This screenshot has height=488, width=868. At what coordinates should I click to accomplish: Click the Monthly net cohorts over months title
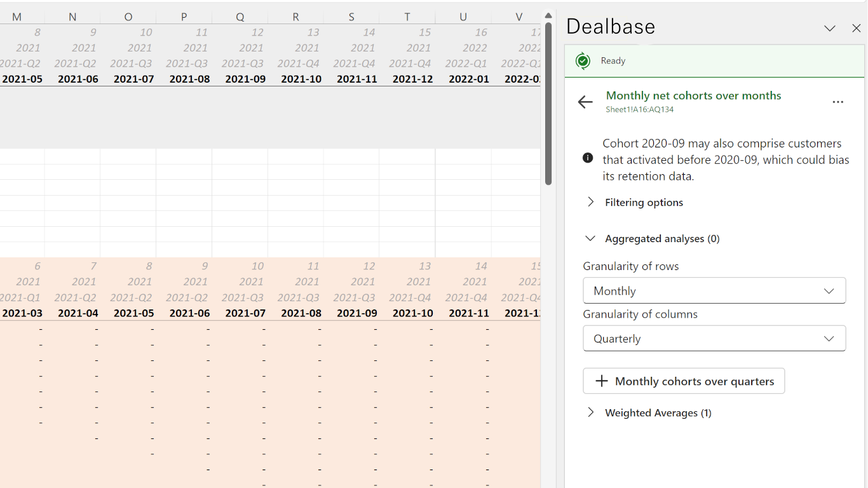693,95
